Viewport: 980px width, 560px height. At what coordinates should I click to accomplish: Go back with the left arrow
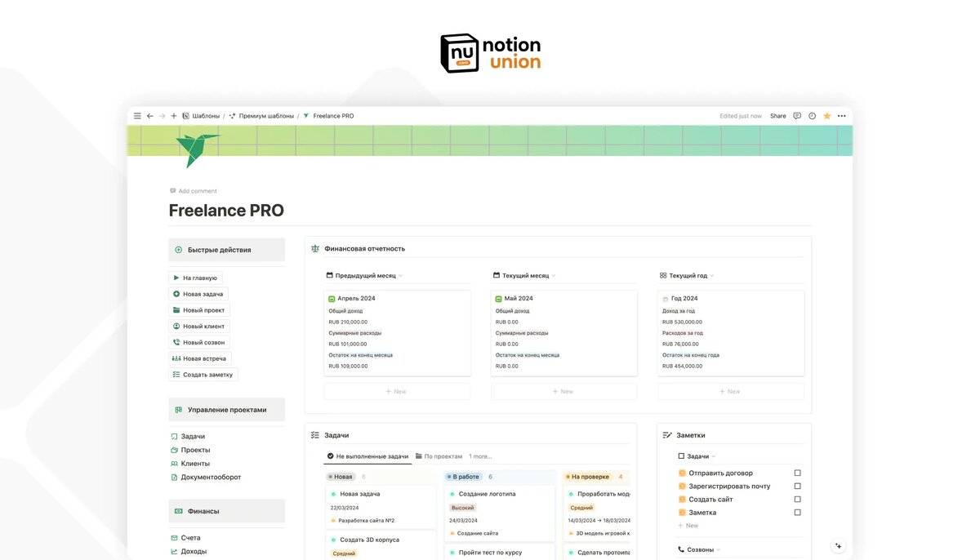coord(150,116)
